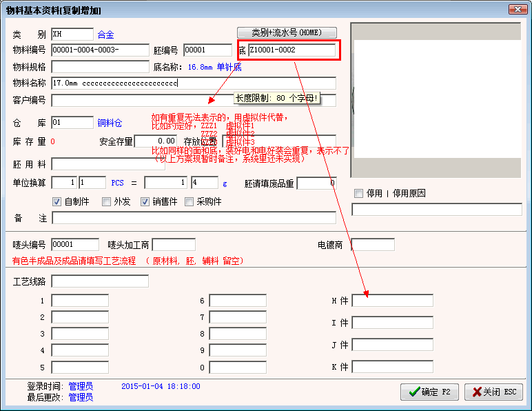This screenshot has width=532, height=411.
Task: Click the 确定 F2 confirm button
Action: point(429,392)
